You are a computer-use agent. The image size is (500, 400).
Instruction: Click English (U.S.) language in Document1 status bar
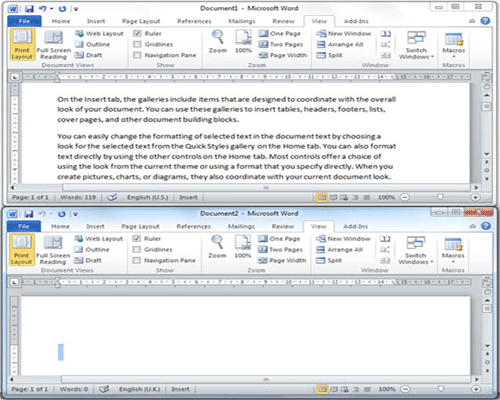point(148,197)
